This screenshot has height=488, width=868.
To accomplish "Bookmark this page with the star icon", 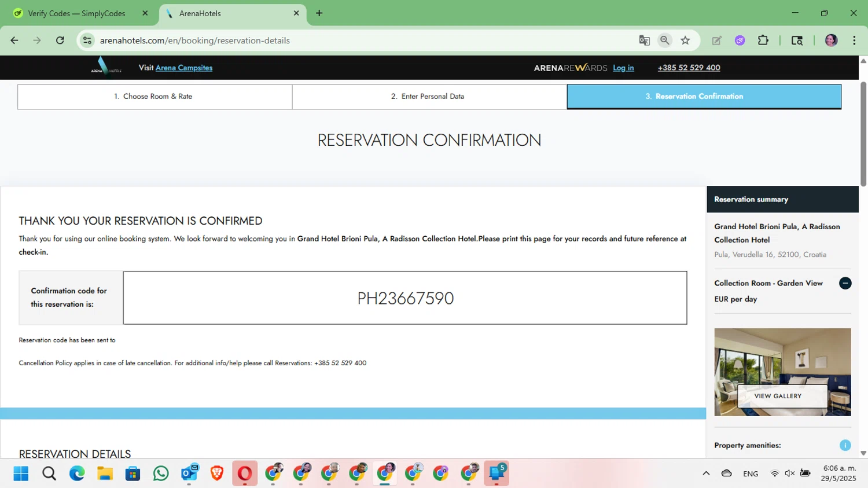I will 685,41.
